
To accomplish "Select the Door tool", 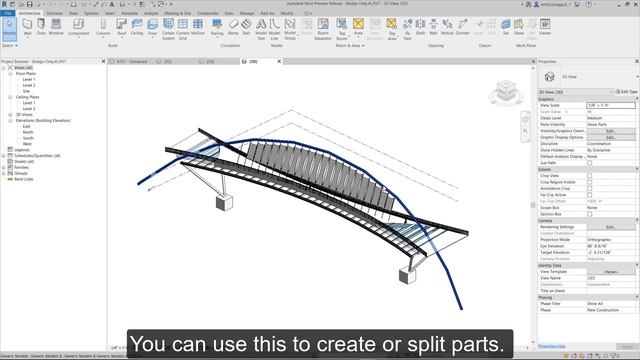I will coord(41,27).
